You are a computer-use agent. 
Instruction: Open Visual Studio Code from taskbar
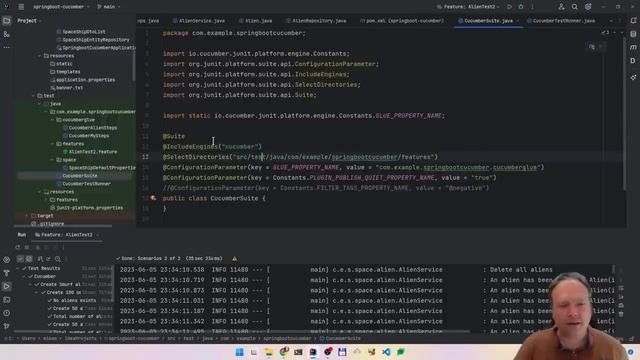pos(386,352)
